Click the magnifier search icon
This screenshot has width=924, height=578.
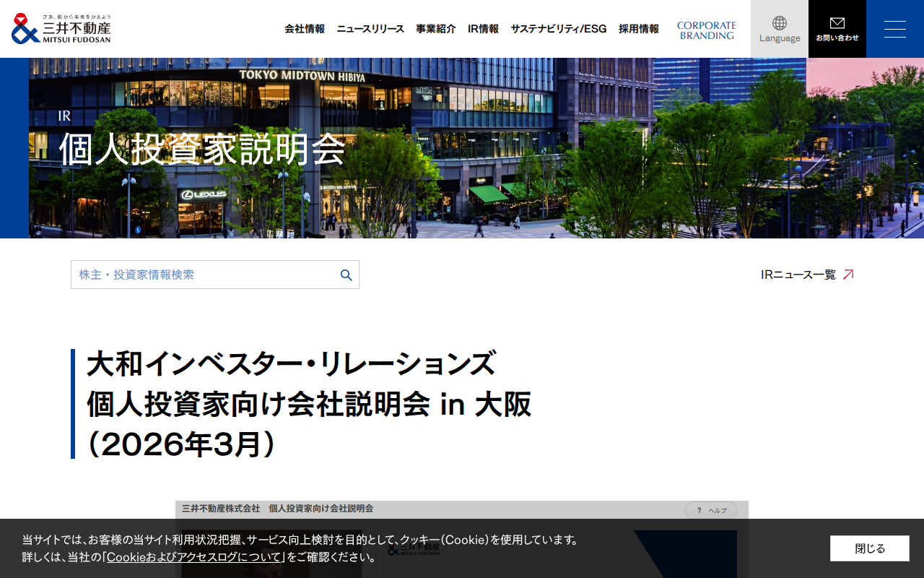click(x=346, y=275)
